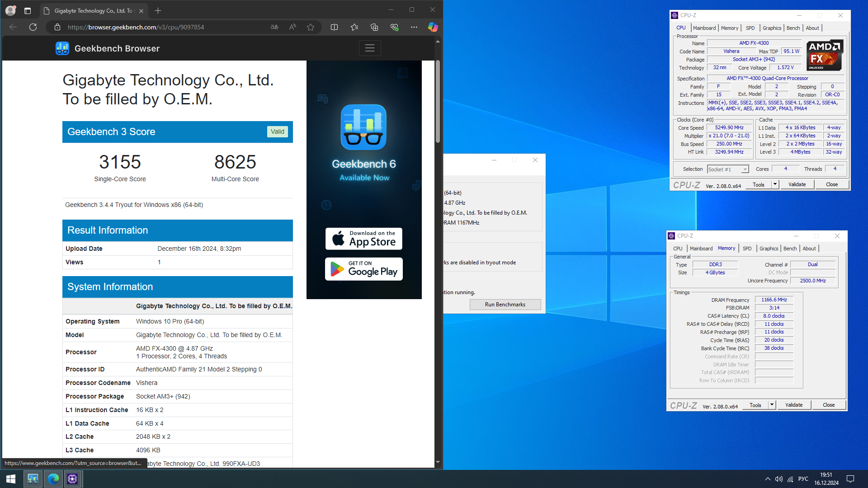Open SPD tab in top CPU-Z

pyautogui.click(x=750, y=28)
